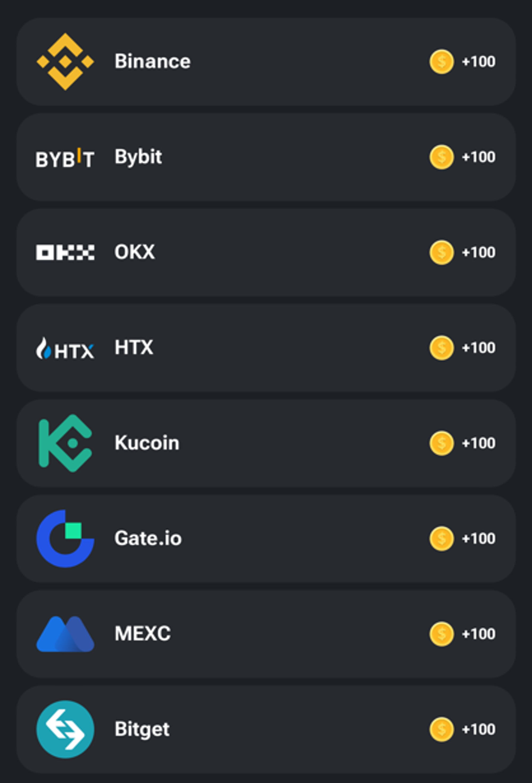Tap the teal Bitget arrows logo
The image size is (532, 783).
click(x=65, y=729)
